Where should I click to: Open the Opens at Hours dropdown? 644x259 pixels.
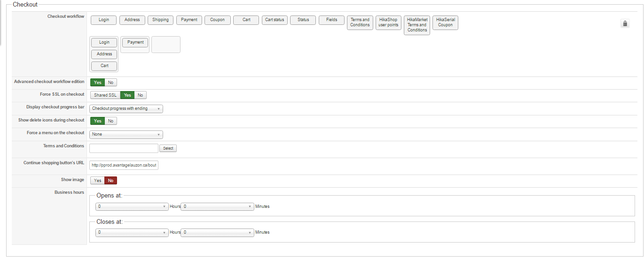[x=132, y=206]
